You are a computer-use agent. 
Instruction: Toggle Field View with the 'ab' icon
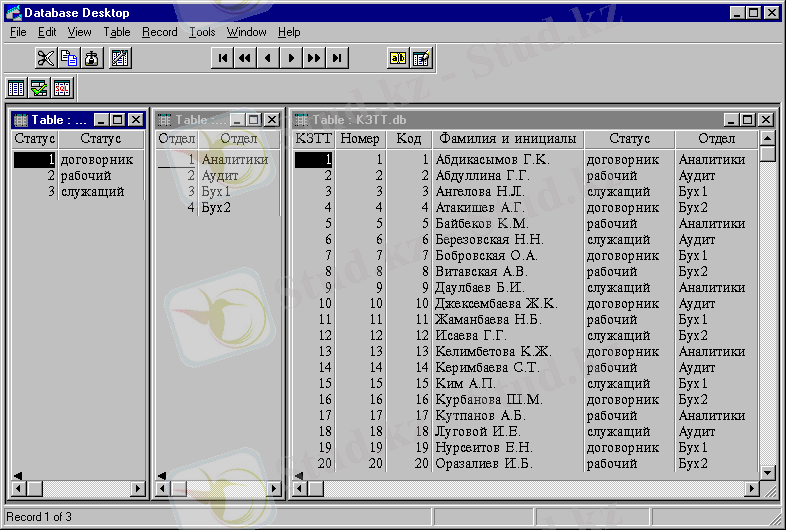pyautogui.click(x=398, y=58)
